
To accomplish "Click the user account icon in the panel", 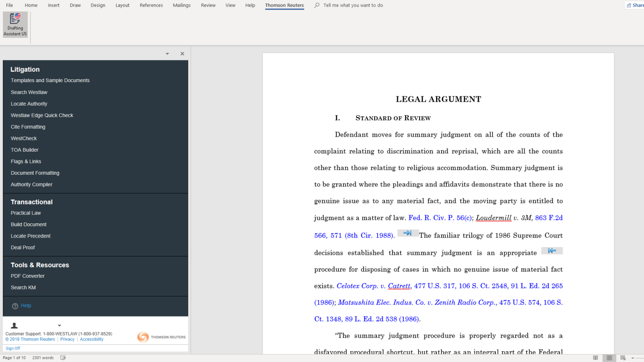I will pyautogui.click(x=14, y=325).
